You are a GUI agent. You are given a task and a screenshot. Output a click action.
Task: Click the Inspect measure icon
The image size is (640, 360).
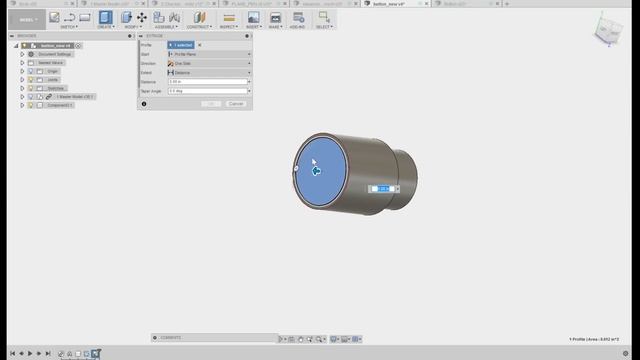coord(229,18)
